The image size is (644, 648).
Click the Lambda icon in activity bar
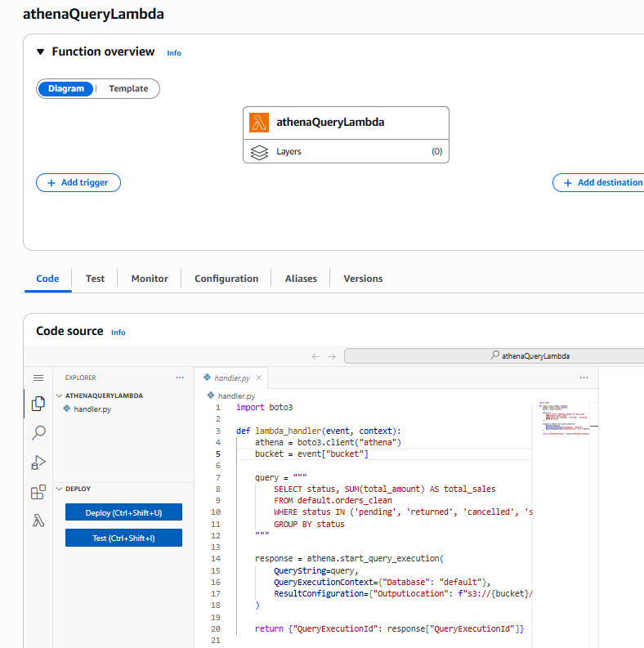coord(38,521)
